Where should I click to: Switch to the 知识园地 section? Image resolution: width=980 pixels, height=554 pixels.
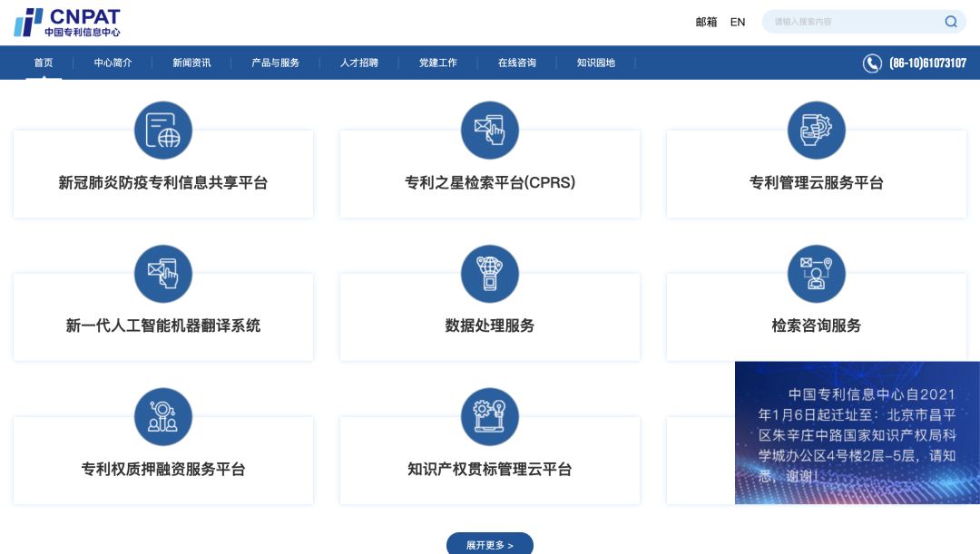594,63
